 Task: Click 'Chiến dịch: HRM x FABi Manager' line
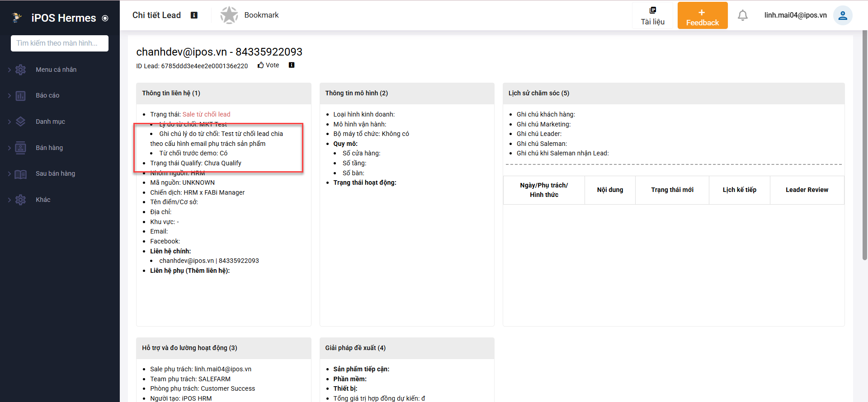point(198,192)
